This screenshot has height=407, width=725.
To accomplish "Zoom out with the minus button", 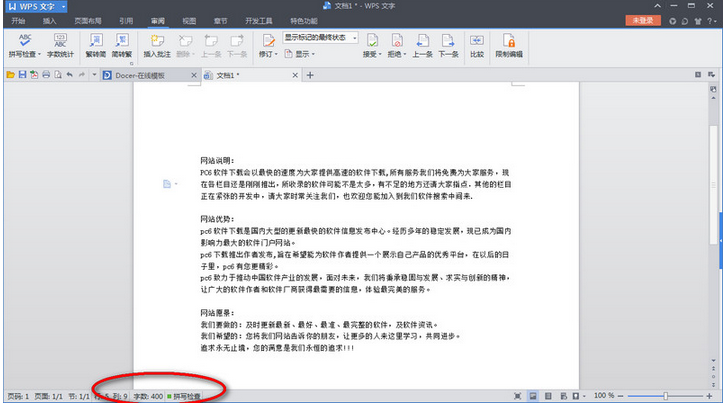I will click(621, 396).
